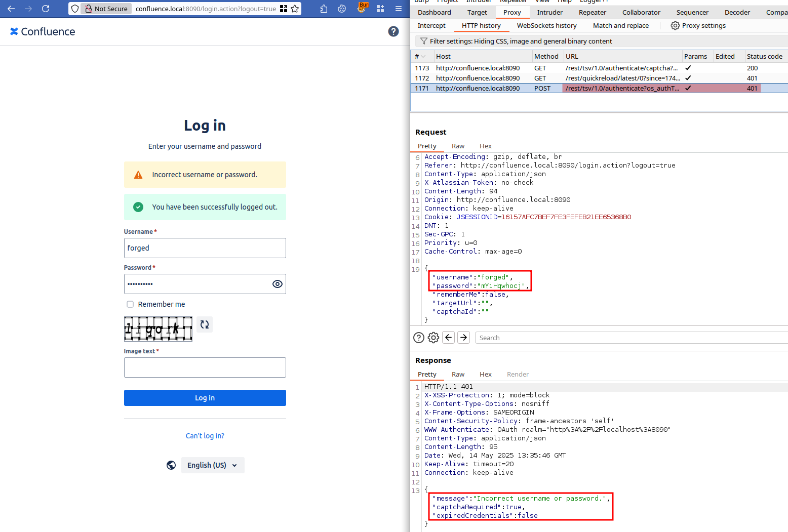This screenshot has height=532, width=788.
Task: Switch response view to Render
Action: (518, 374)
